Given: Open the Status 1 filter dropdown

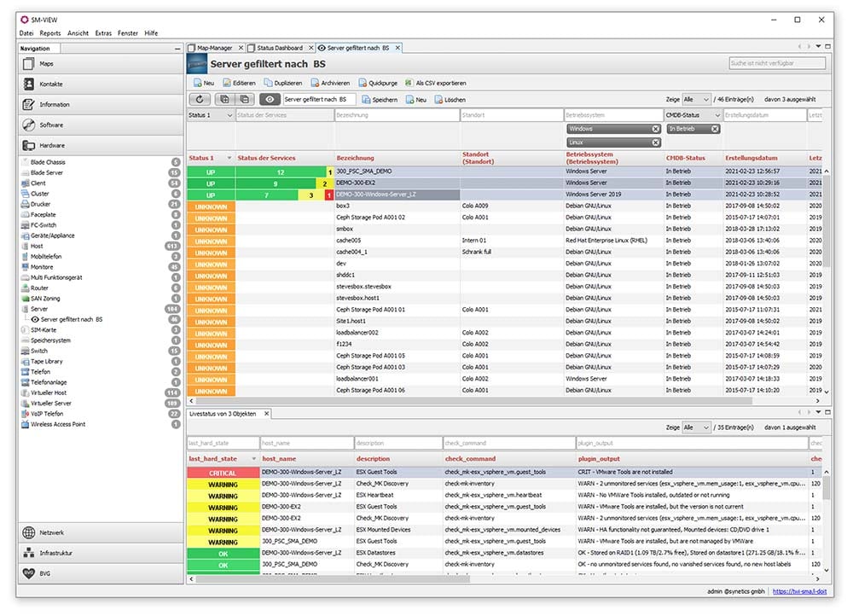Looking at the screenshot, I should tap(229, 115).
